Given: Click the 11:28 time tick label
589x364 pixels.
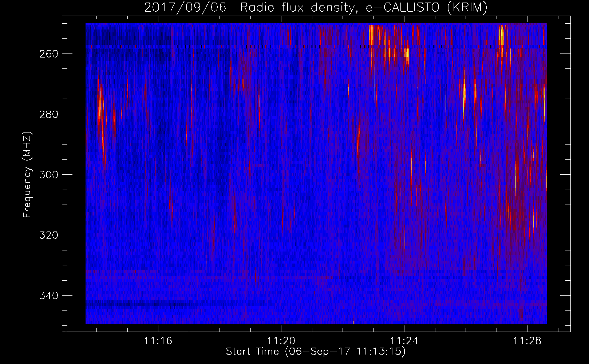Looking at the screenshot, I should (x=527, y=341).
